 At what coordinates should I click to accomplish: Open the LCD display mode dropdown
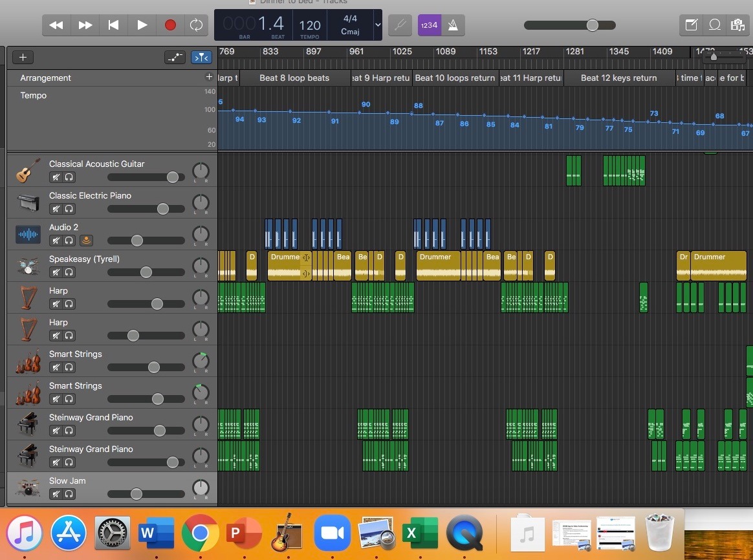(x=378, y=25)
